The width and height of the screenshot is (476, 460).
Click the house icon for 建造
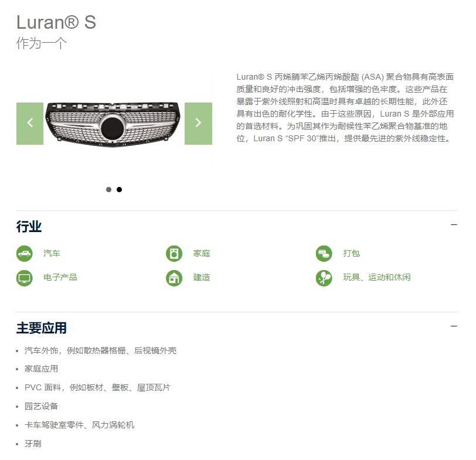(174, 278)
